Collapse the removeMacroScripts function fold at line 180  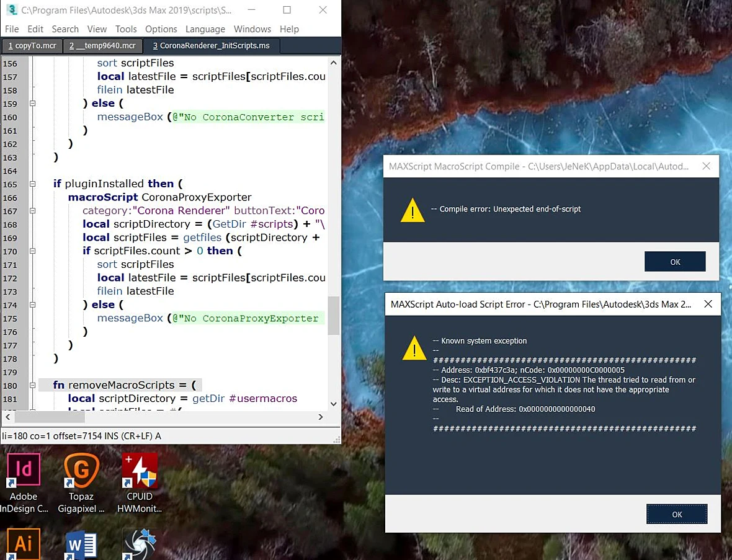click(33, 386)
